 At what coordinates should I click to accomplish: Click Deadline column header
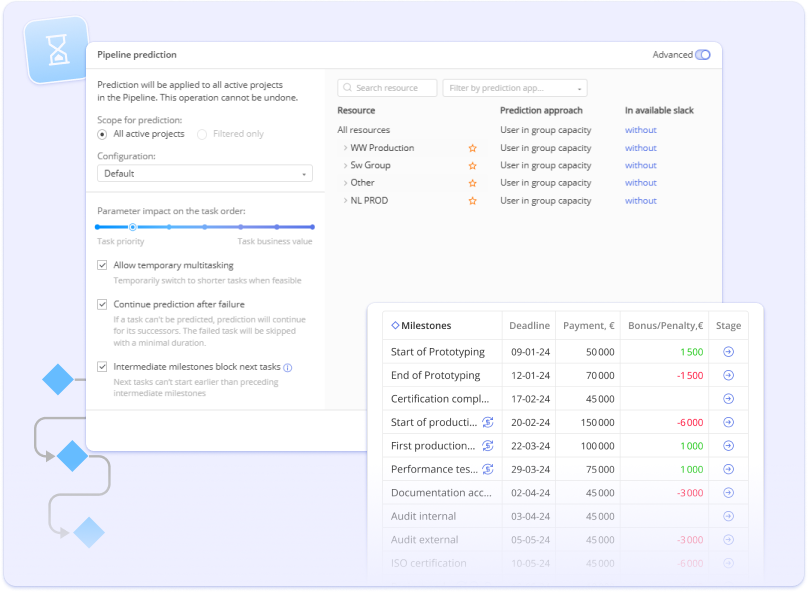click(x=529, y=326)
